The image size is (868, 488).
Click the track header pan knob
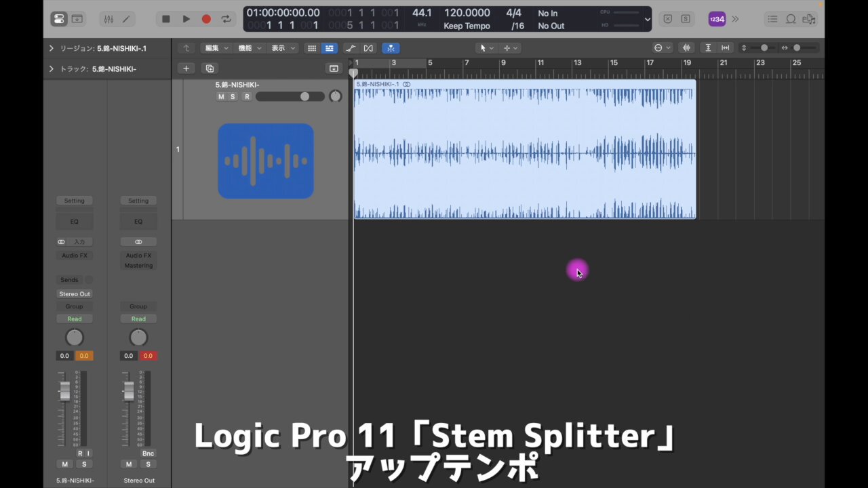(335, 96)
